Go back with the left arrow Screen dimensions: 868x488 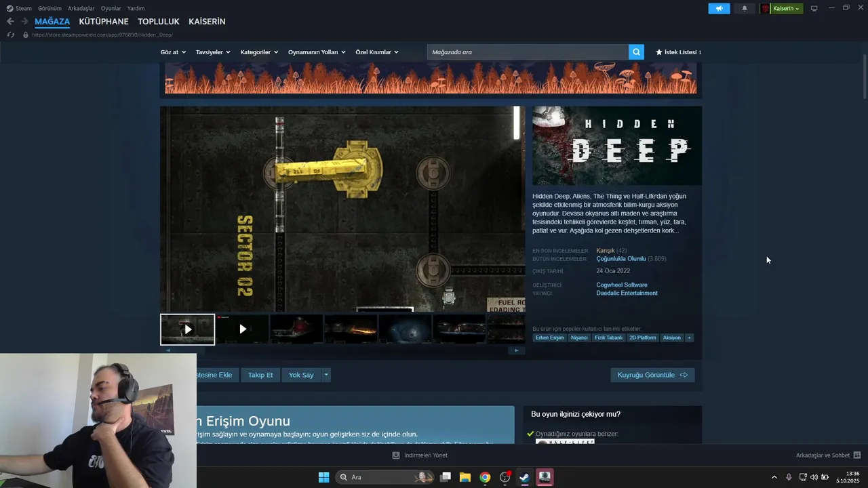[10, 22]
